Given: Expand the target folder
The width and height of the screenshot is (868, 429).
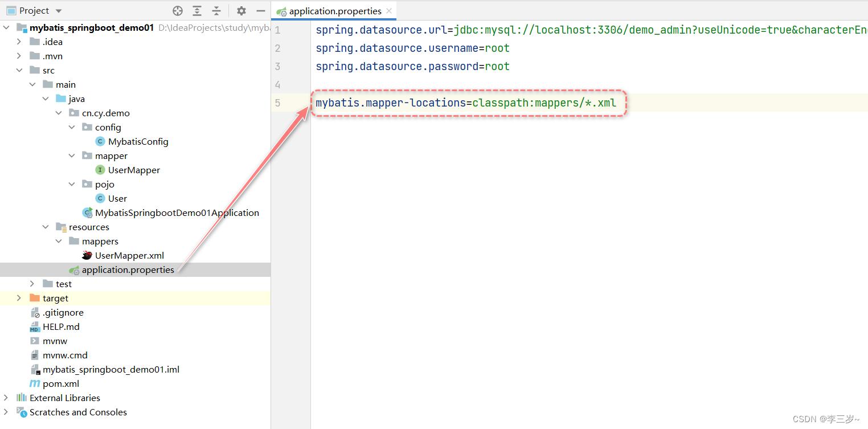Looking at the screenshot, I should coord(19,298).
